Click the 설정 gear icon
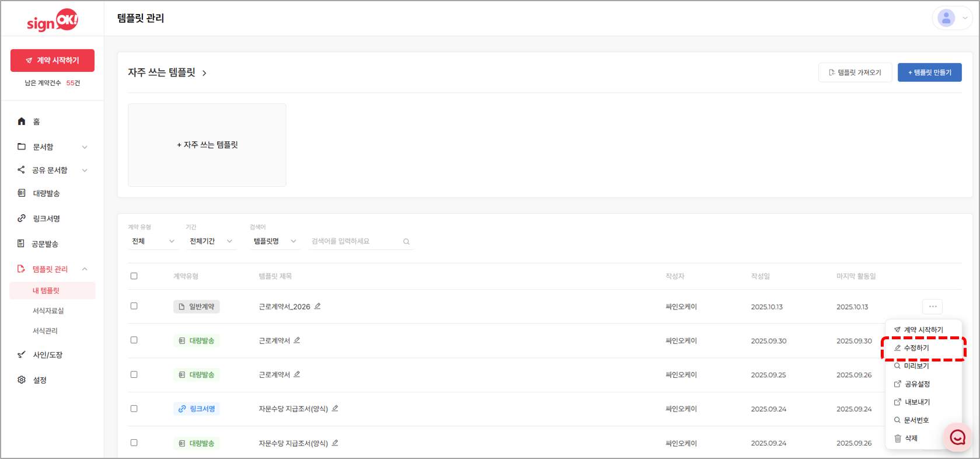Image resolution: width=980 pixels, height=459 pixels. pos(22,380)
